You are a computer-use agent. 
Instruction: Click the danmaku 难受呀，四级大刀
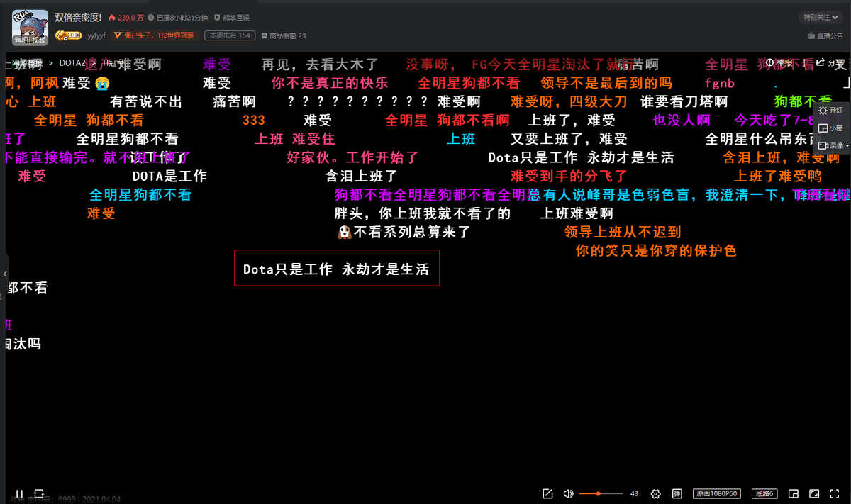569,101
